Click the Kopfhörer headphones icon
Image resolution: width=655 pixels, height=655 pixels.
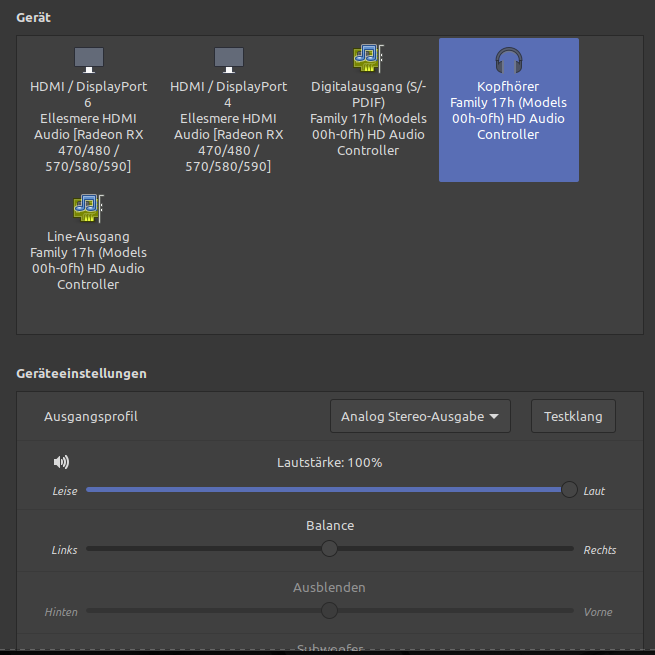(x=508, y=61)
